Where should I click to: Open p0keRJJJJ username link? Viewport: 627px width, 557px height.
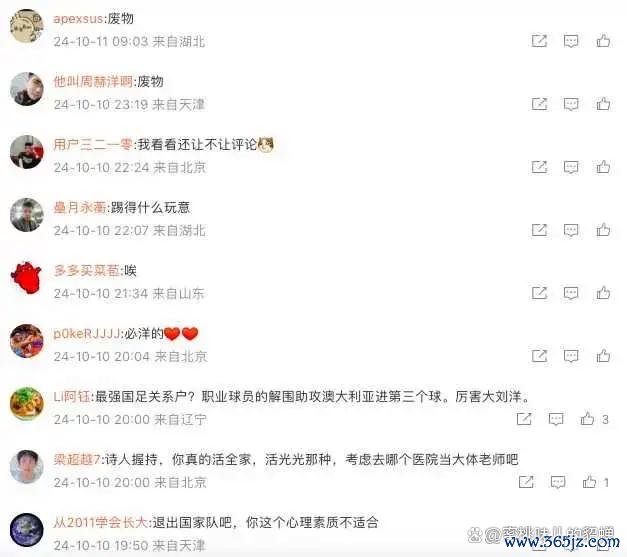pos(87,333)
